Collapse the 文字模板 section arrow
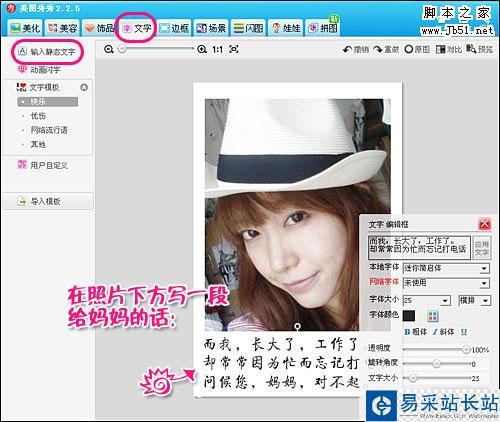The height and width of the screenshot is (422, 500). [84, 88]
